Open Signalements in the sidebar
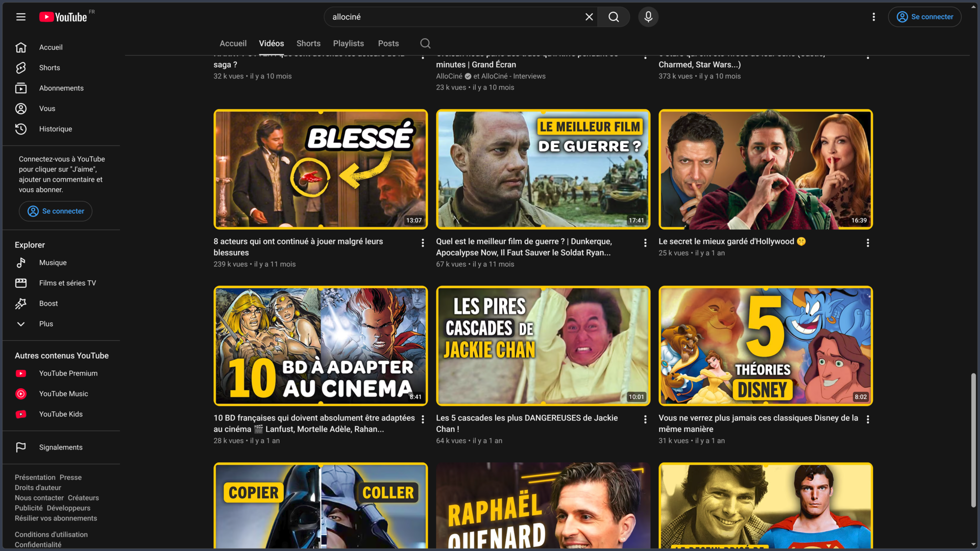This screenshot has width=980, height=551. (61, 447)
